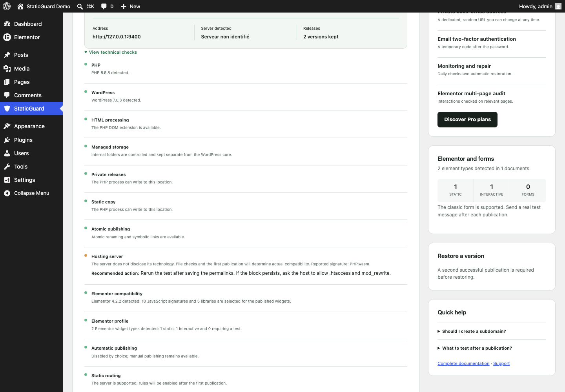
Task: Click the Automatic publishing check title
Action: 114,348
